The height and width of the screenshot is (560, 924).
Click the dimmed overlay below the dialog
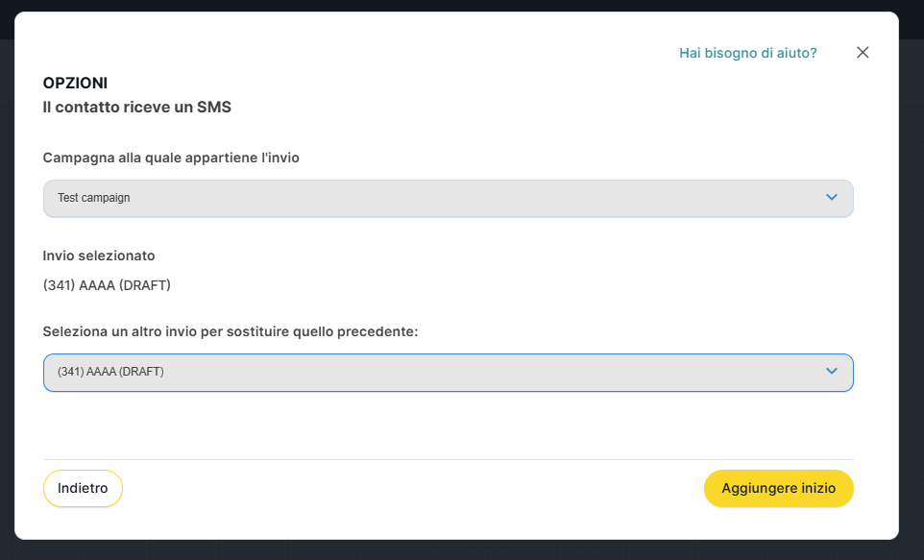(x=461, y=550)
